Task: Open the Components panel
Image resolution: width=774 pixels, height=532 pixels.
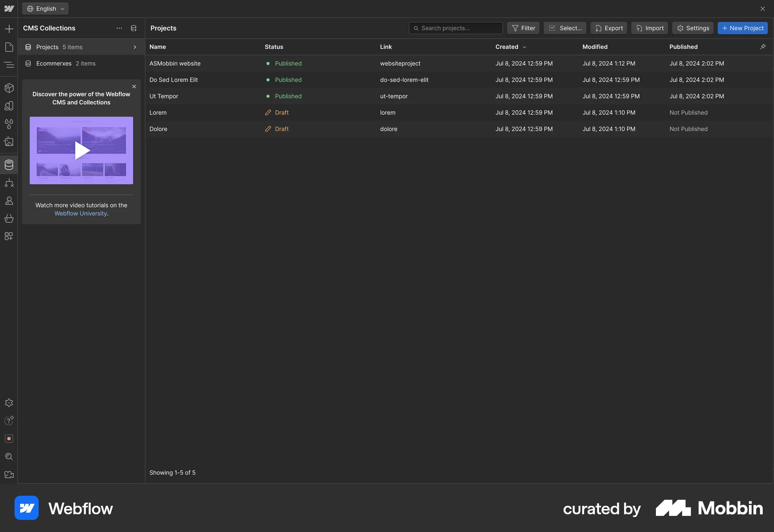Action: point(9,88)
